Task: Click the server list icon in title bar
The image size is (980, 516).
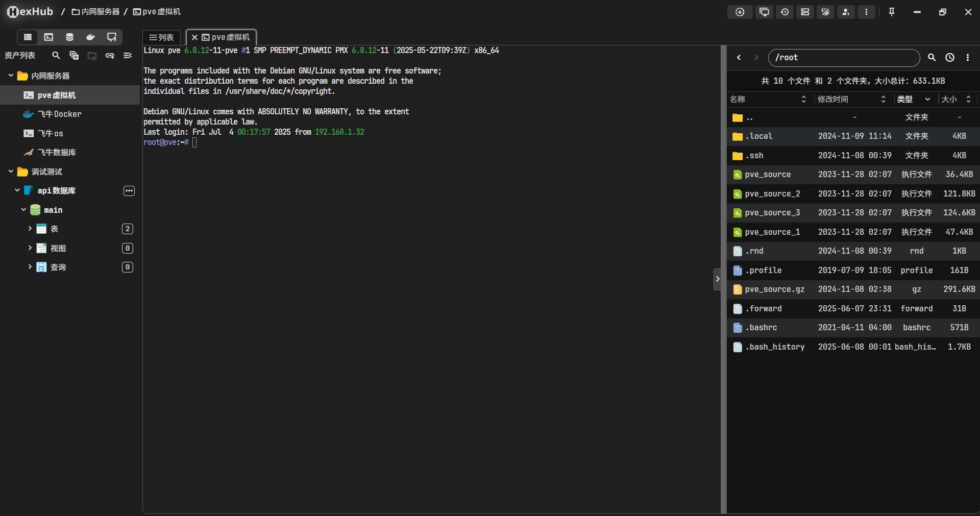Action: (805, 12)
